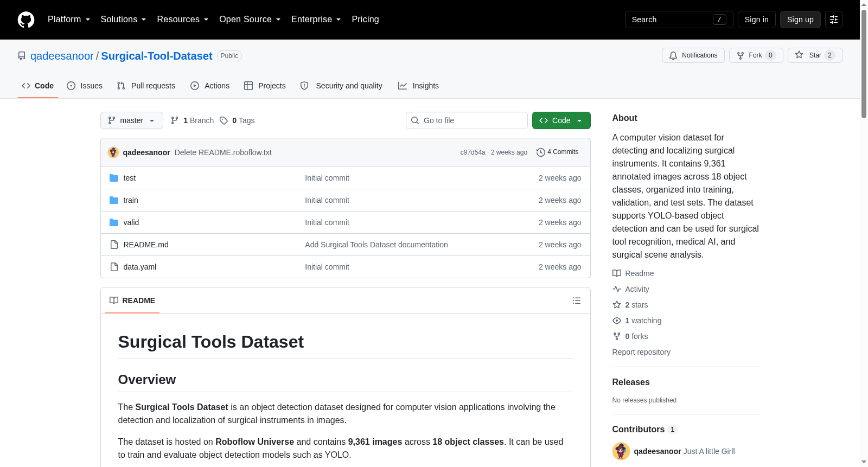Click the Sign up button
The width and height of the screenshot is (868, 467).
click(x=800, y=20)
